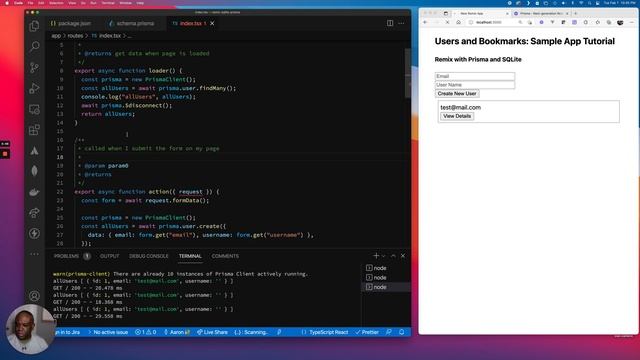Open the Remote Explorer view
Image resolution: width=640 pixels, height=360 pixels.
(x=34, y=109)
